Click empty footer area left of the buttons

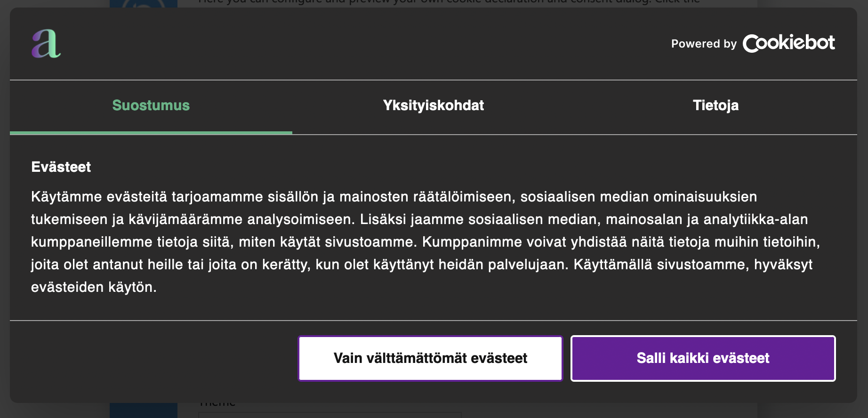[x=151, y=358]
